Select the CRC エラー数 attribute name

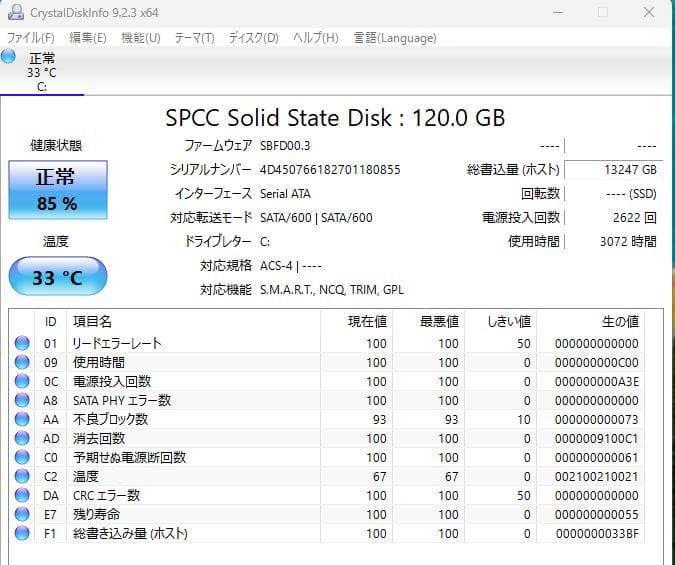(x=106, y=495)
